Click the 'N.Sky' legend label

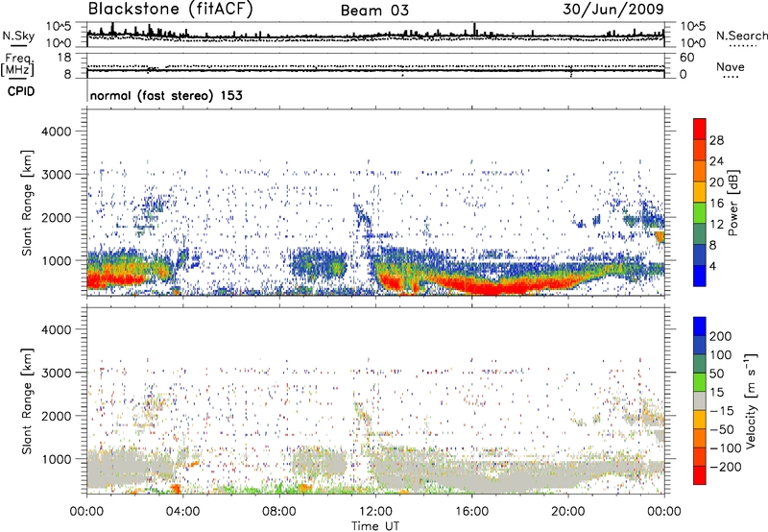coord(18,36)
